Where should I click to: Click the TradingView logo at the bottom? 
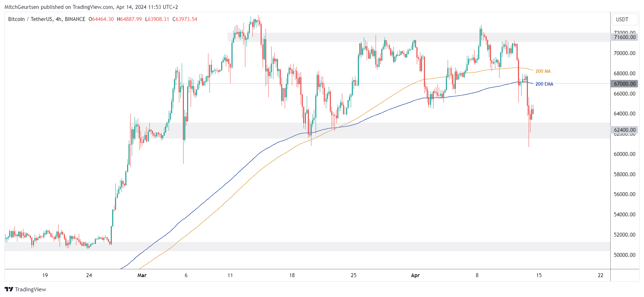pyautogui.click(x=25, y=289)
